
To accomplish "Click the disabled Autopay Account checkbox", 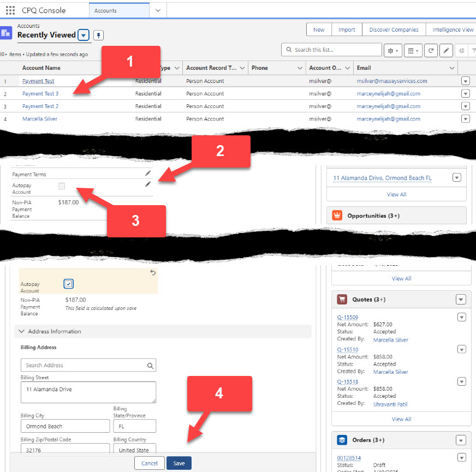I will pyautogui.click(x=62, y=187).
